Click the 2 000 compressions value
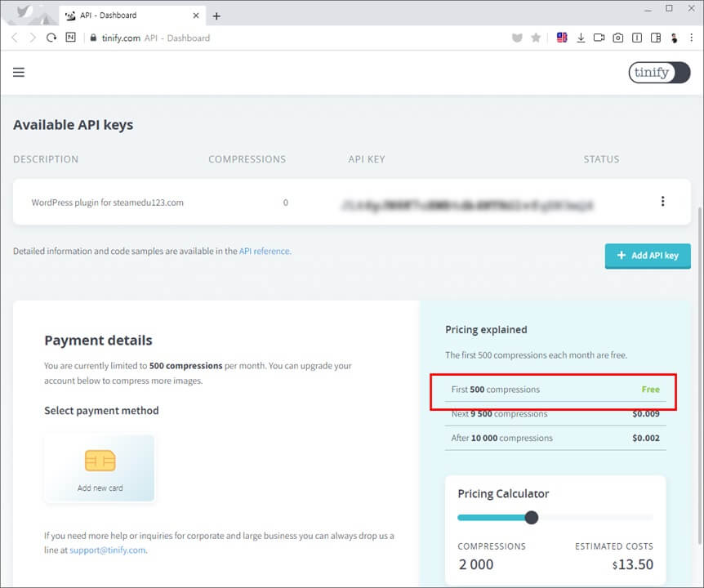 476,564
